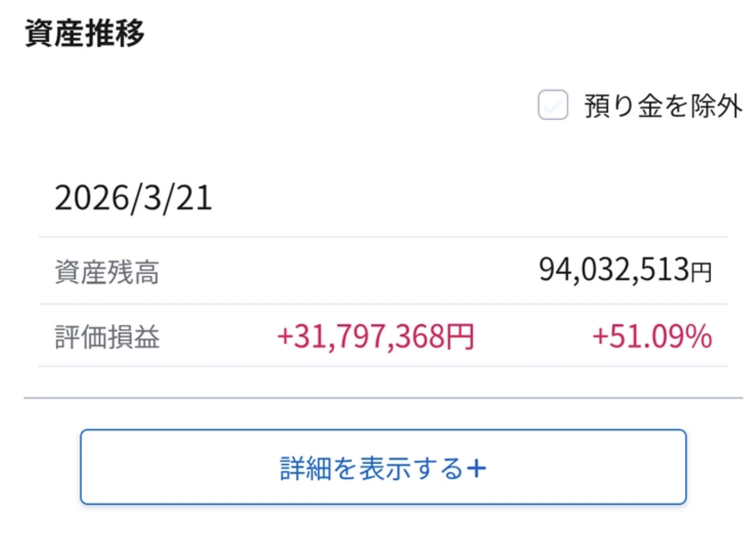Click the plus sign before 31,797,368円
The height and width of the screenshot is (545, 756).
point(285,336)
